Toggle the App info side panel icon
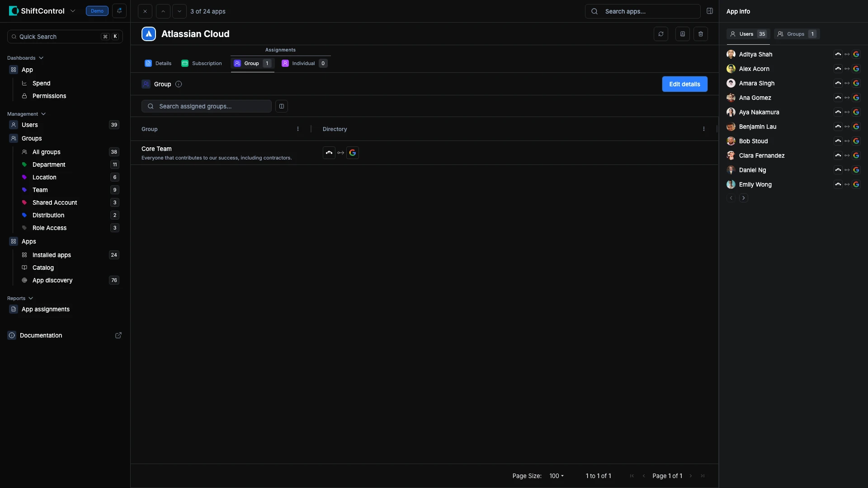The height and width of the screenshot is (488, 868). coord(710,11)
